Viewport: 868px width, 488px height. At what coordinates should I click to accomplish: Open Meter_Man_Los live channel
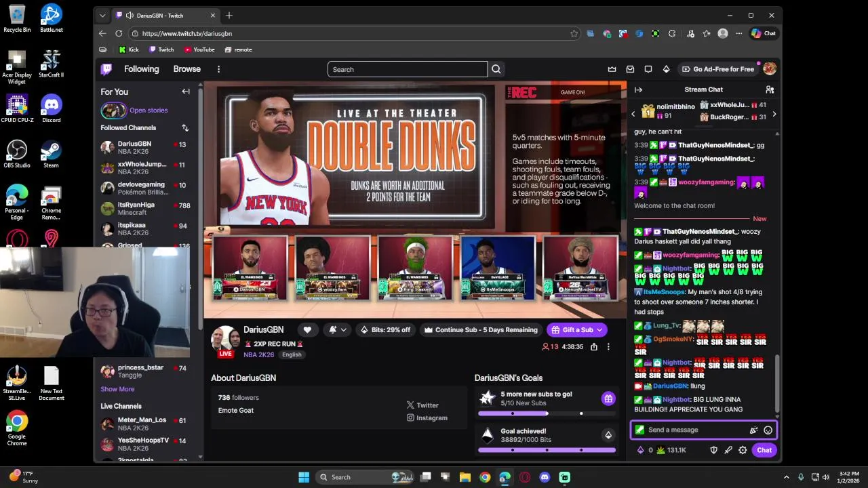click(x=145, y=424)
